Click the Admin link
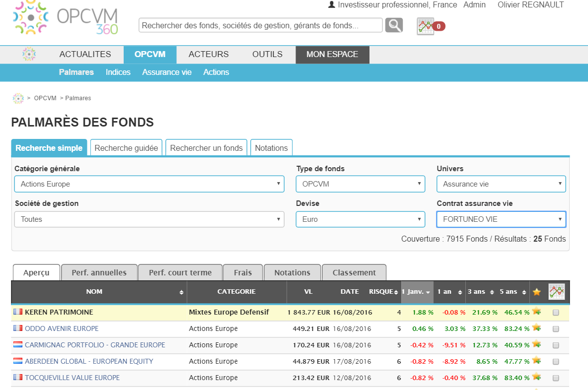This screenshot has height=390, width=588. pos(474,5)
